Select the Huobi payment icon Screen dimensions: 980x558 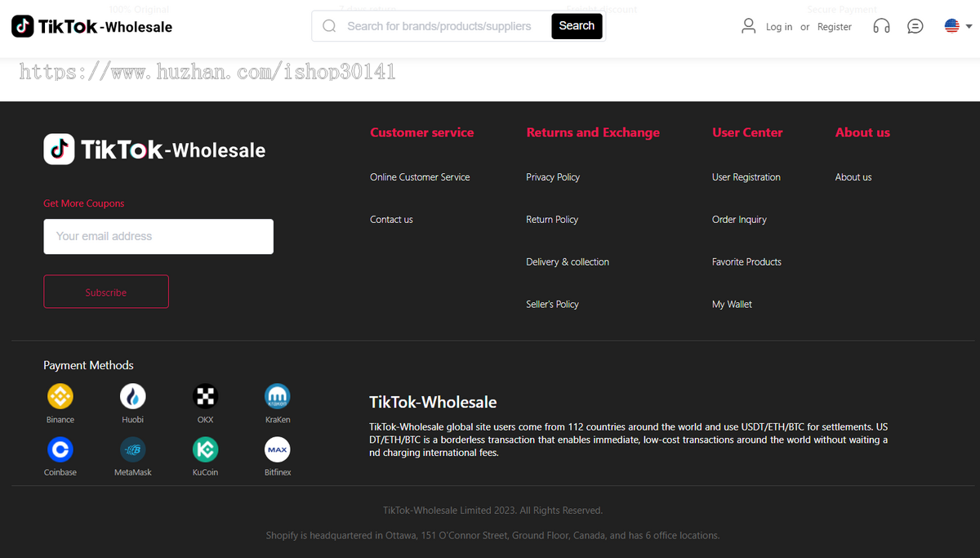(x=133, y=396)
